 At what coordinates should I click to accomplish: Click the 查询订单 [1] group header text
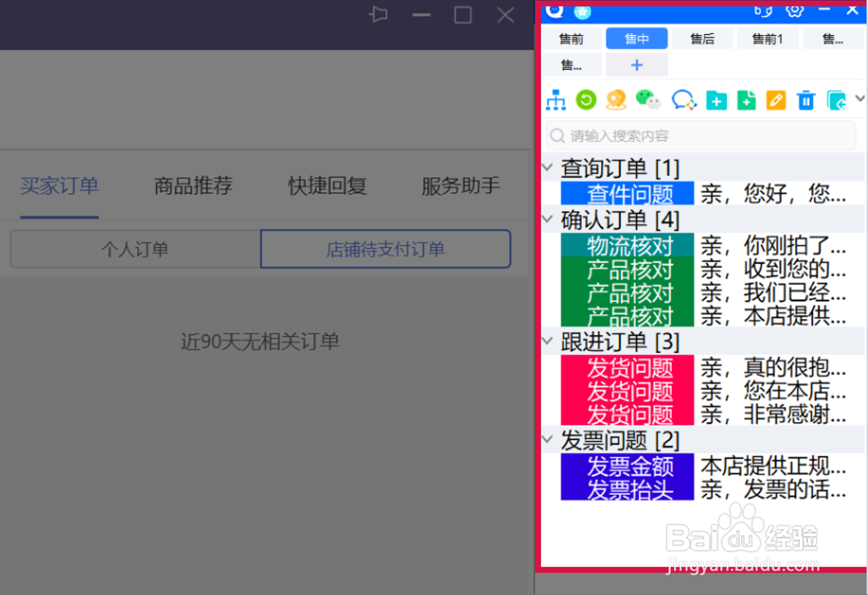(620, 169)
